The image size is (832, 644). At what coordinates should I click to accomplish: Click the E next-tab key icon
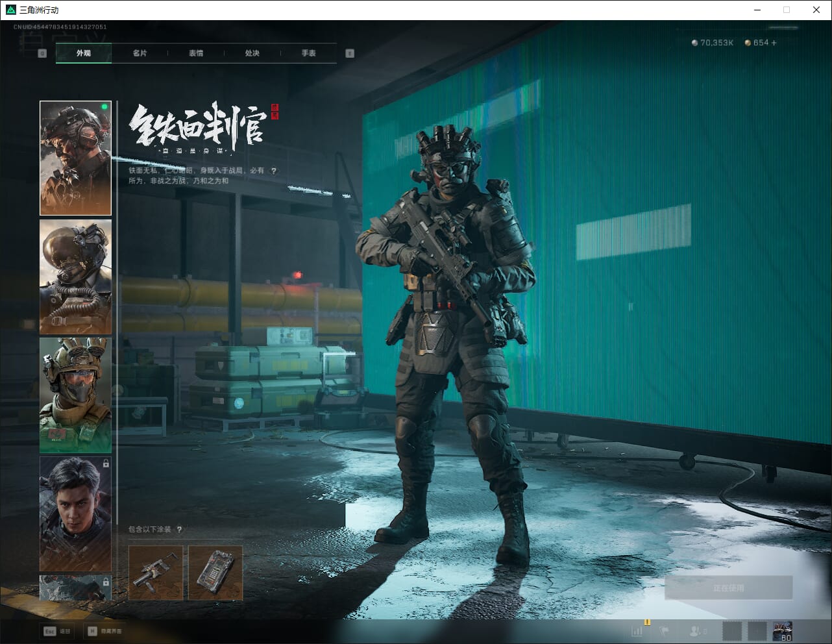point(350,53)
